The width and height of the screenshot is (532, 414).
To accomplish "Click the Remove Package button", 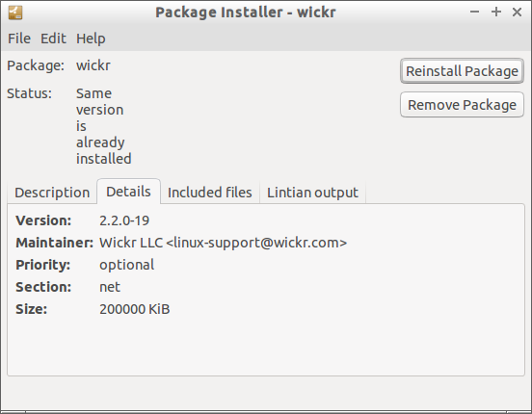I will click(x=462, y=104).
